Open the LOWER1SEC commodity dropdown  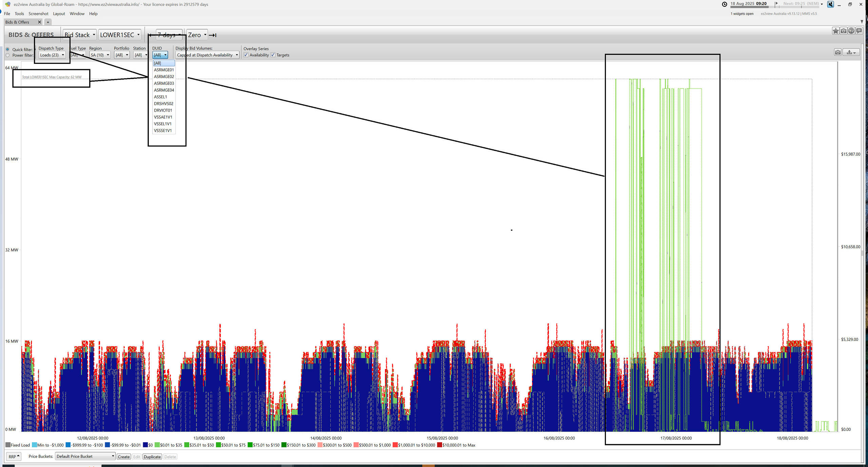click(120, 35)
